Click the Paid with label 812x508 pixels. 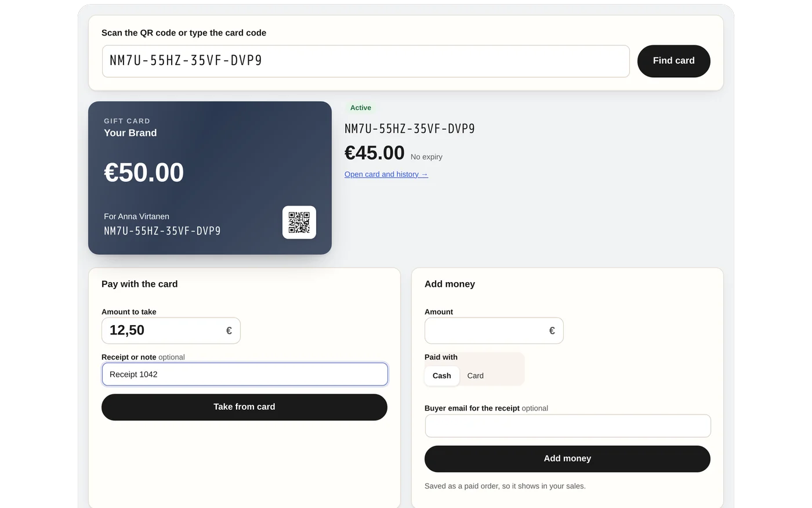click(441, 357)
